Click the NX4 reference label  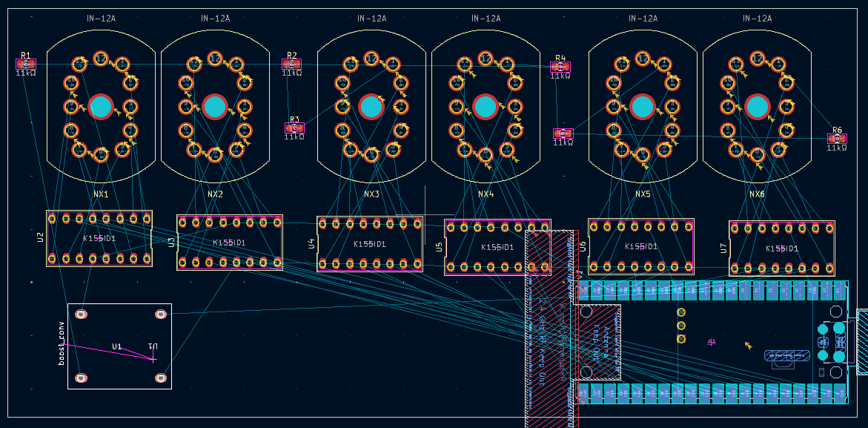pyautogui.click(x=486, y=195)
